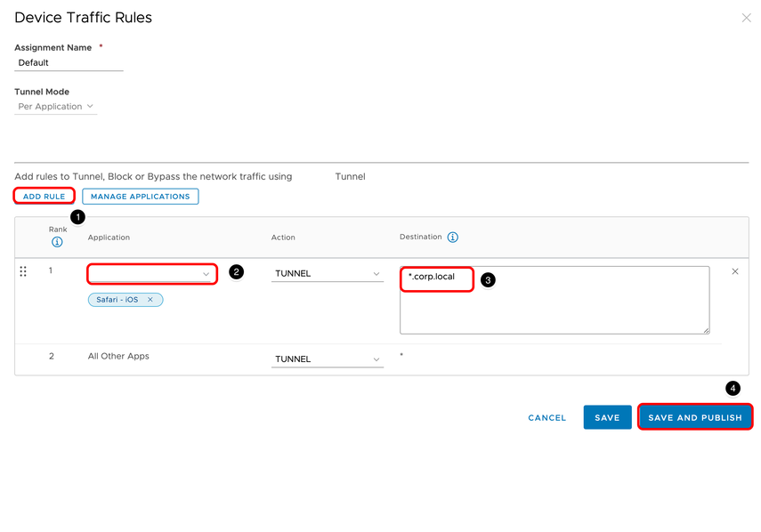The image size is (761, 532).
Task: Grab the drag handle for rule 1
Action: click(x=23, y=271)
